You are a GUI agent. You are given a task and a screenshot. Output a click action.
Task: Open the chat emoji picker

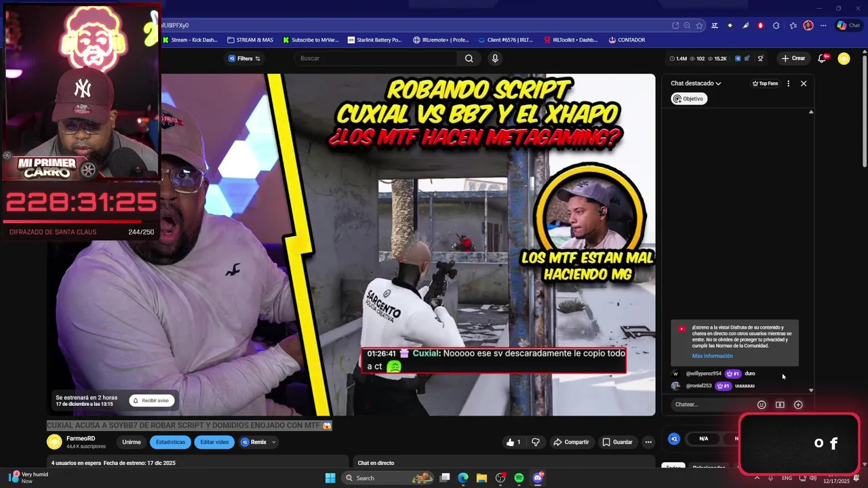click(x=762, y=405)
